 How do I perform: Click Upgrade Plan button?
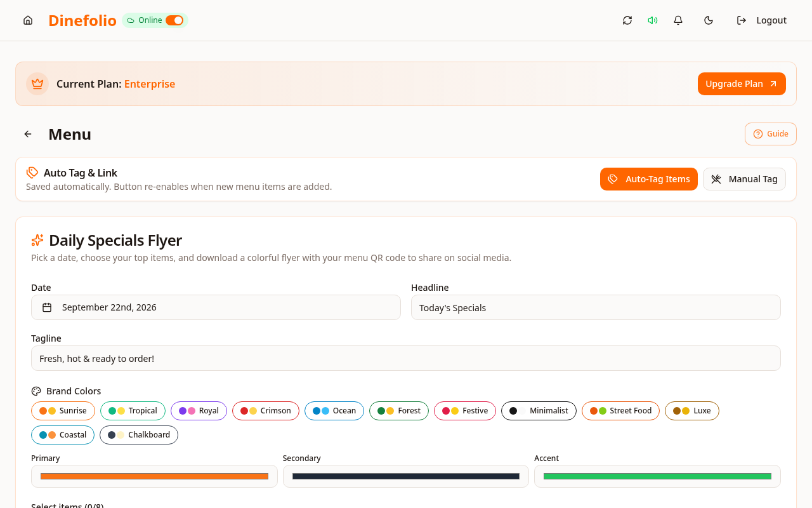click(742, 84)
